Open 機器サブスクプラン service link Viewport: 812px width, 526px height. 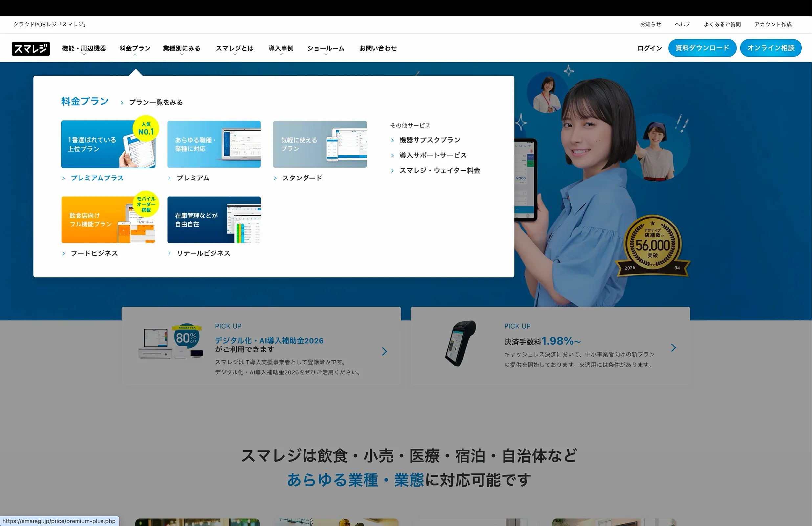tap(430, 140)
